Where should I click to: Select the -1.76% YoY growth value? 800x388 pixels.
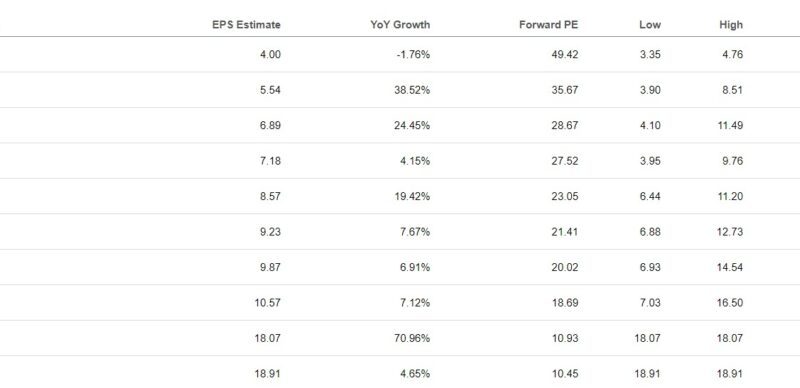coord(413,54)
